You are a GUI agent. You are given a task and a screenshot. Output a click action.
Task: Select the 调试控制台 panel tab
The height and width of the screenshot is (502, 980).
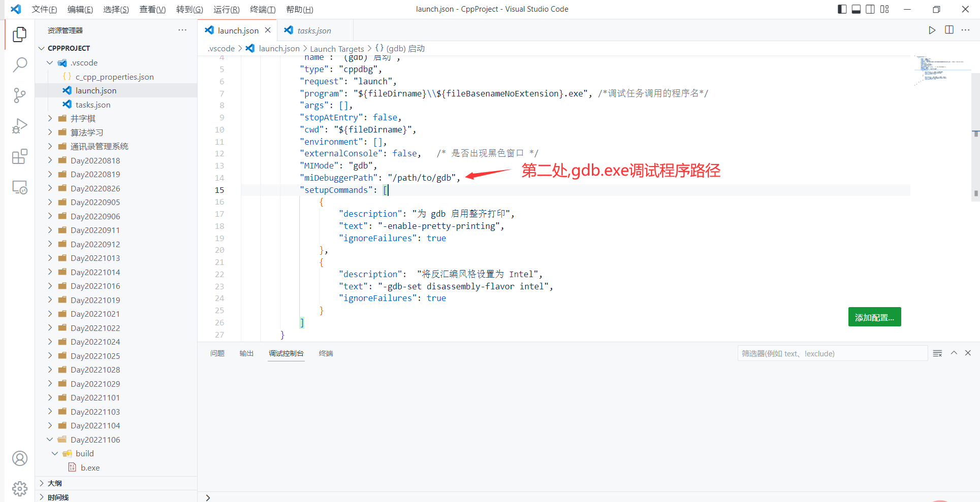click(x=286, y=353)
